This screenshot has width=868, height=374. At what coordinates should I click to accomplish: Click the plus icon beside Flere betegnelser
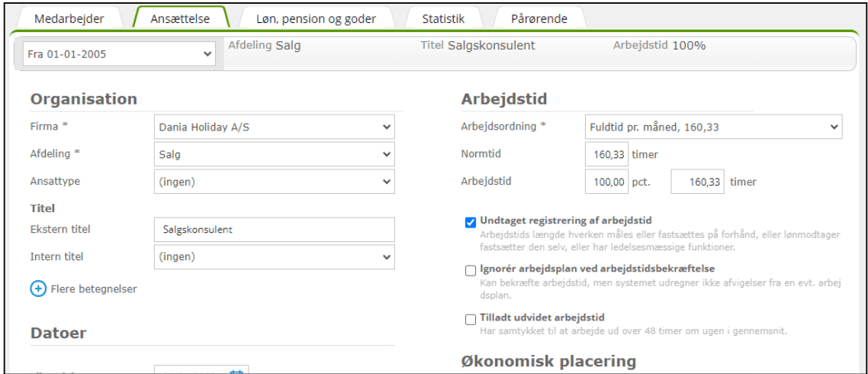[38, 289]
